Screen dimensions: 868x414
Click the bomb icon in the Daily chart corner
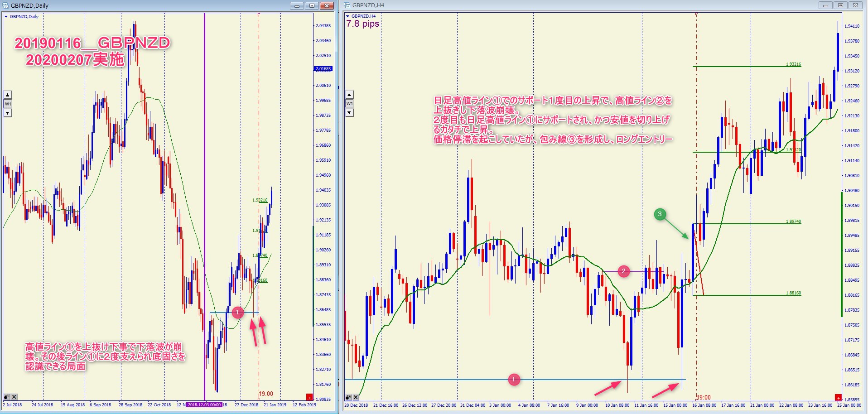tap(7, 397)
